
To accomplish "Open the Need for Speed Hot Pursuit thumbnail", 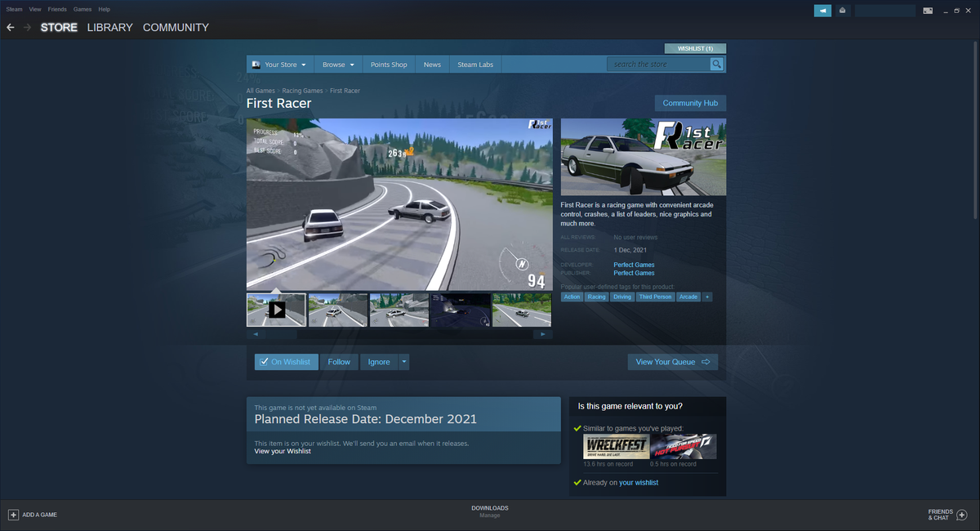I will click(684, 447).
